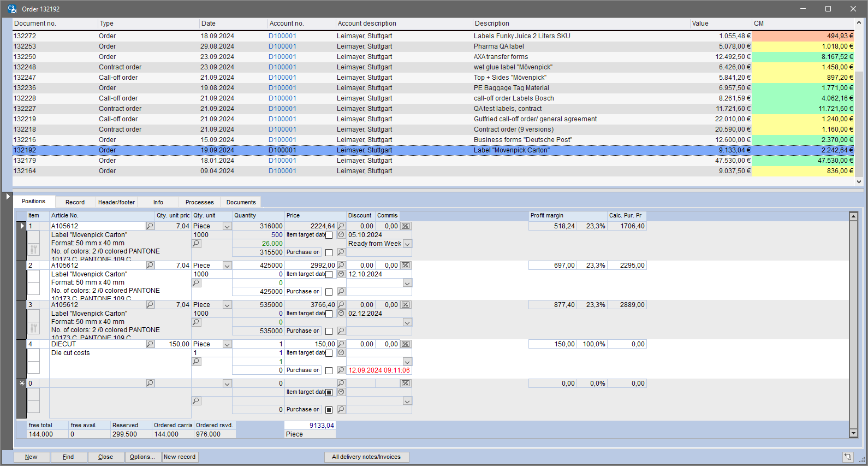The width and height of the screenshot is (868, 466).
Task: Enable Purchase order checkbox for item 2
Action: coord(329,292)
